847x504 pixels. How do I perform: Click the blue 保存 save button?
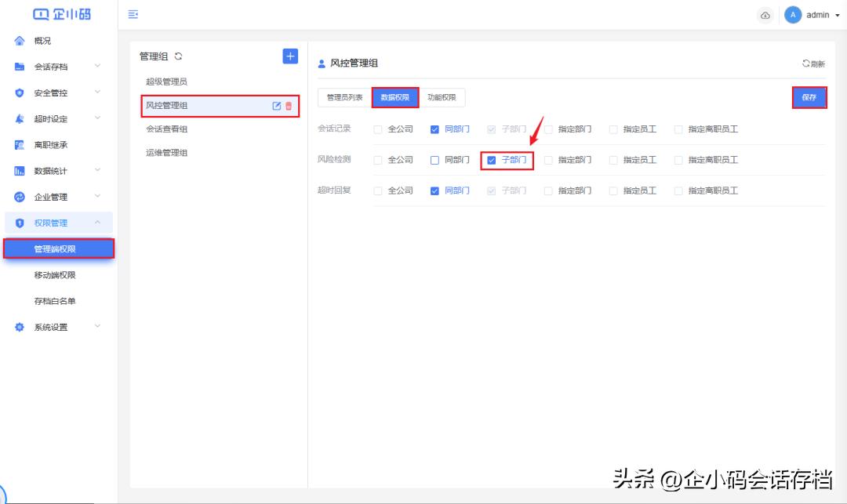coord(809,97)
